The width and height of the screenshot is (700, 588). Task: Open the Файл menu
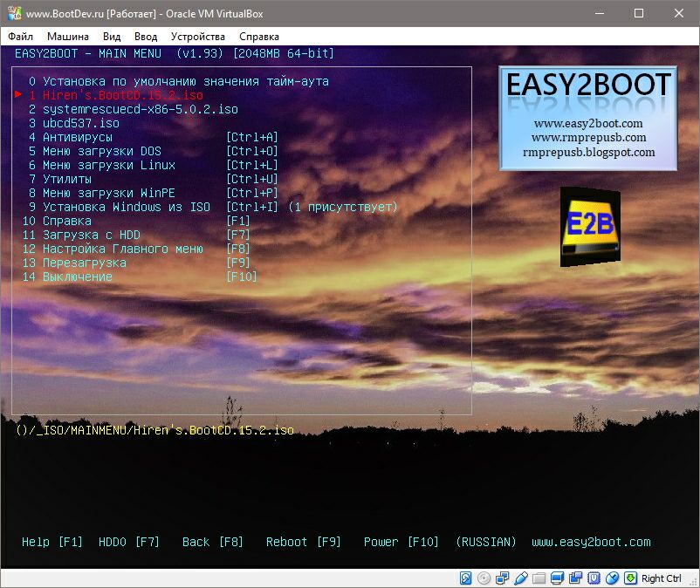(x=21, y=37)
